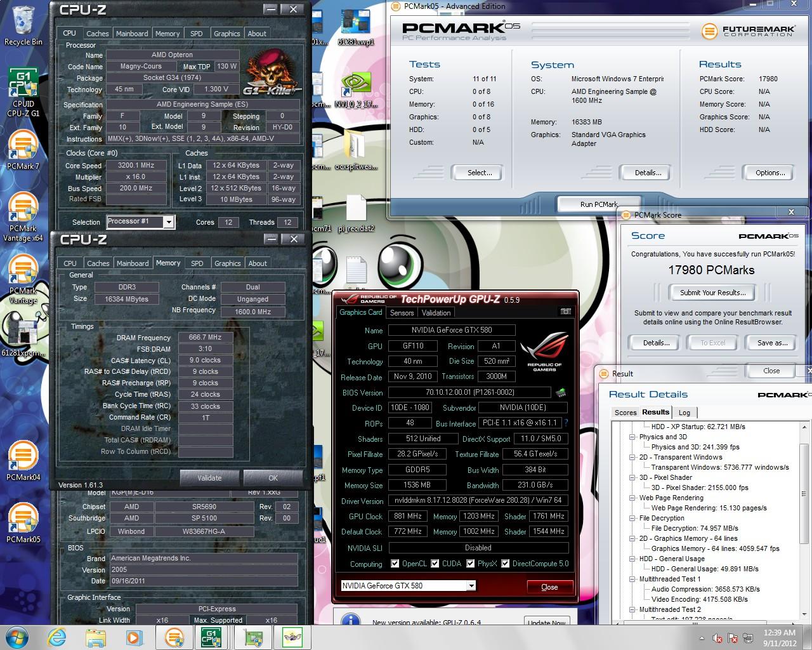Collapse the 2D - Transparent Windows node
This screenshot has width=812, height=650.
(x=632, y=457)
